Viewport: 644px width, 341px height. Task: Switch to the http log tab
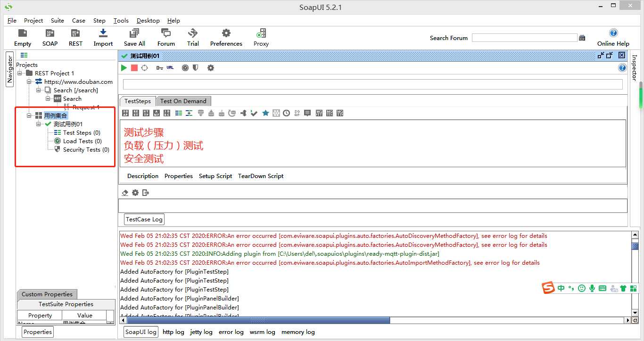coord(173,332)
